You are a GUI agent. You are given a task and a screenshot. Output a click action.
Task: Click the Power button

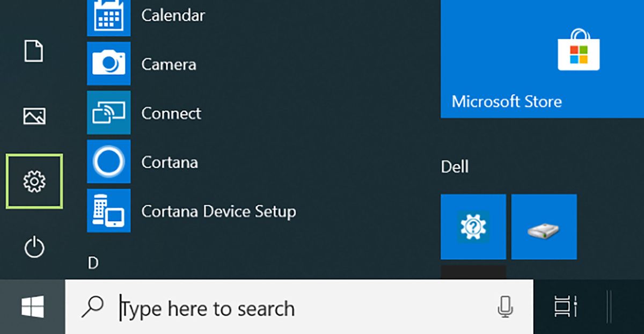[34, 248]
